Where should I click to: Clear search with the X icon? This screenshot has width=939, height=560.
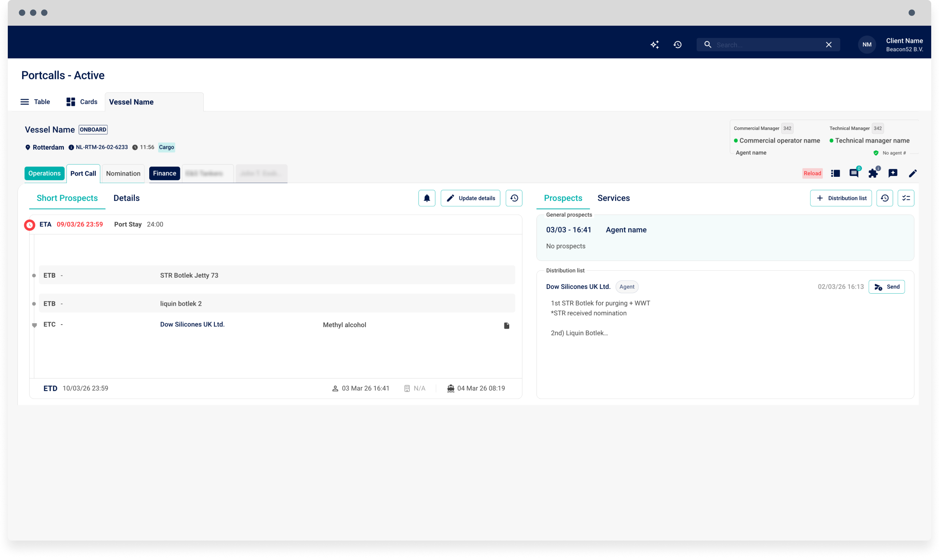[x=829, y=45]
